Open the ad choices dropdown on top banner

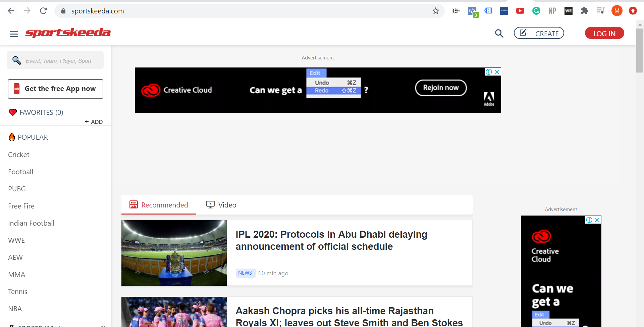click(490, 72)
